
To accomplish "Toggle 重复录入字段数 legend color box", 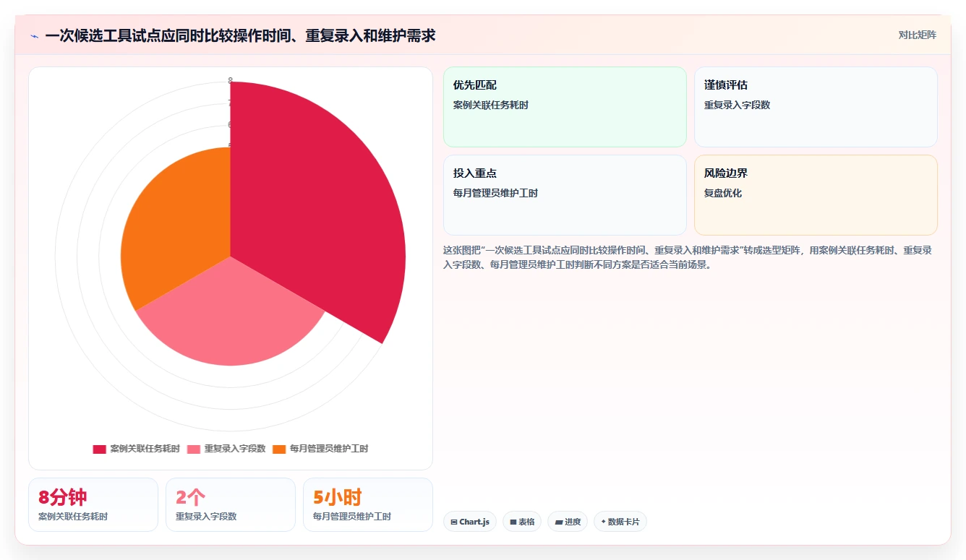I will (x=194, y=449).
